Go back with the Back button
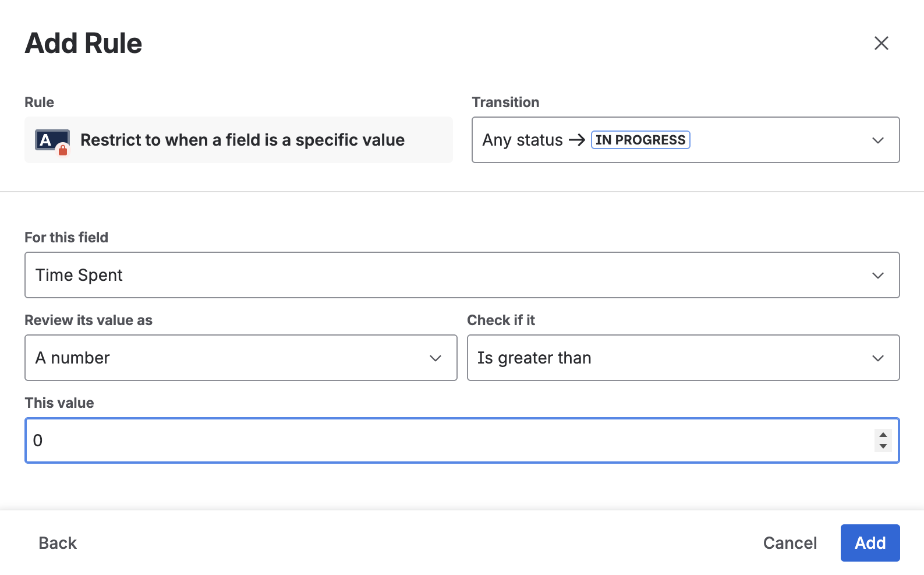The image size is (924, 575). (58, 543)
